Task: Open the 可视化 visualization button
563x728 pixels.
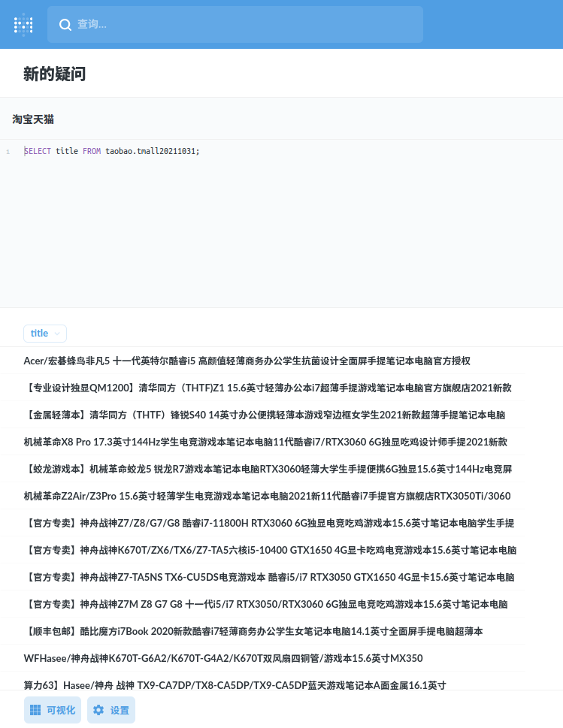Action: pos(53,710)
